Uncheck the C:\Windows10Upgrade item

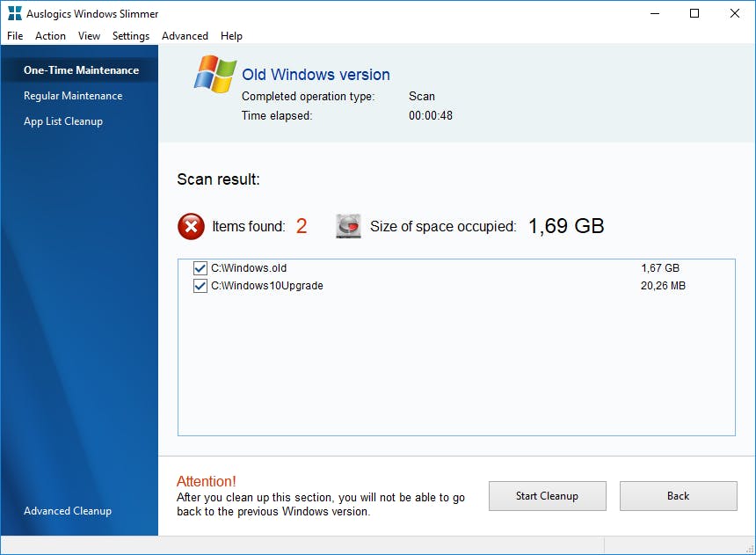[x=200, y=285]
